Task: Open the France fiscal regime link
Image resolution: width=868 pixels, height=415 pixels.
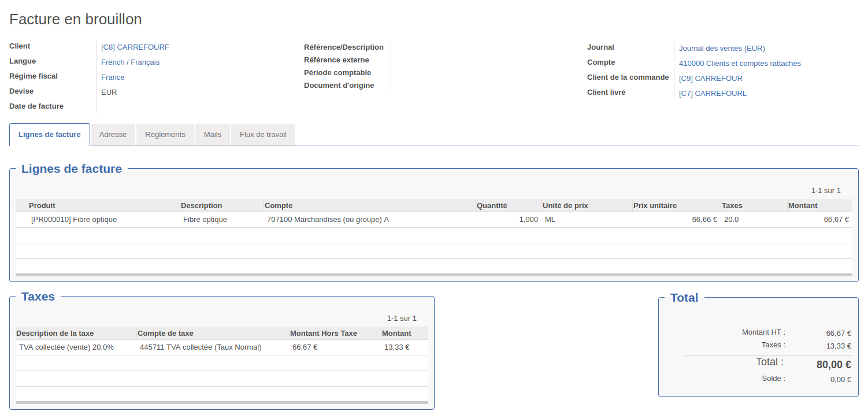Action: tap(113, 77)
